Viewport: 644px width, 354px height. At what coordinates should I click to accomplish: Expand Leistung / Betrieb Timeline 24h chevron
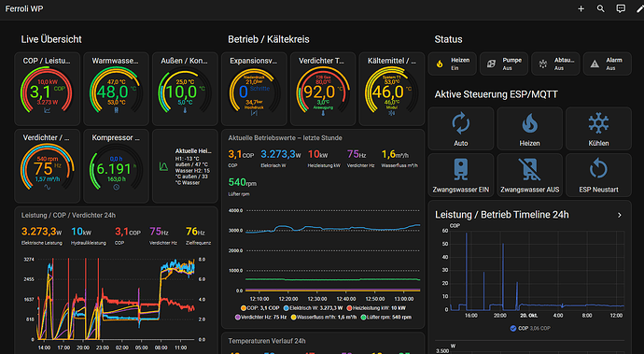point(620,215)
